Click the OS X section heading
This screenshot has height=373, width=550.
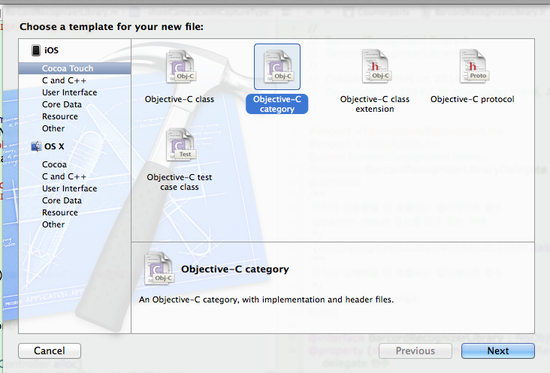(54, 146)
